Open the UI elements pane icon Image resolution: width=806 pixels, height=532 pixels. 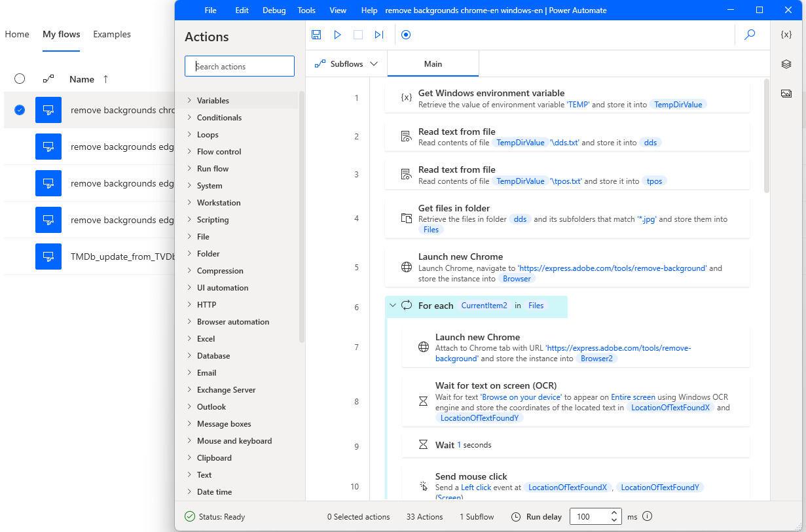787,64
